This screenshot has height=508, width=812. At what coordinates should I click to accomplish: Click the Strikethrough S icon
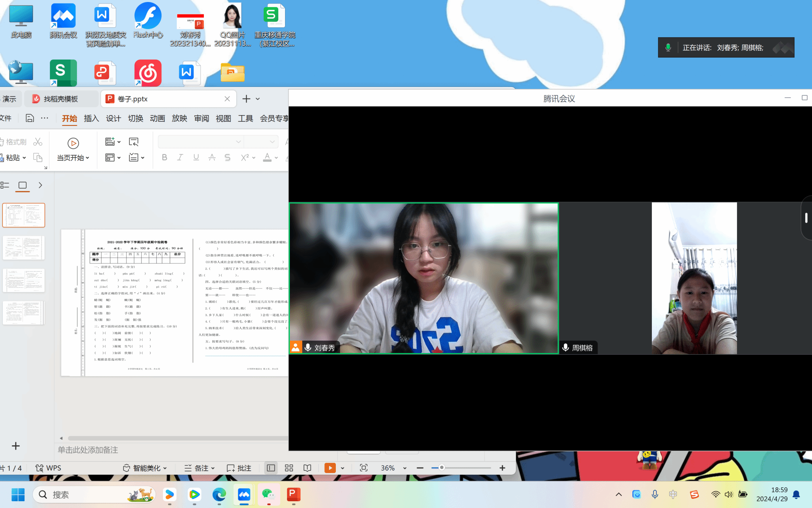[x=227, y=158]
